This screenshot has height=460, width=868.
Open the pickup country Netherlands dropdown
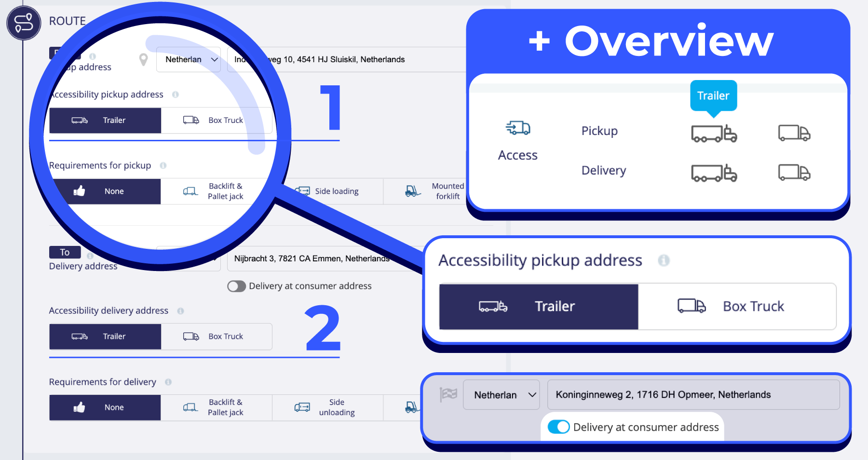tap(189, 60)
